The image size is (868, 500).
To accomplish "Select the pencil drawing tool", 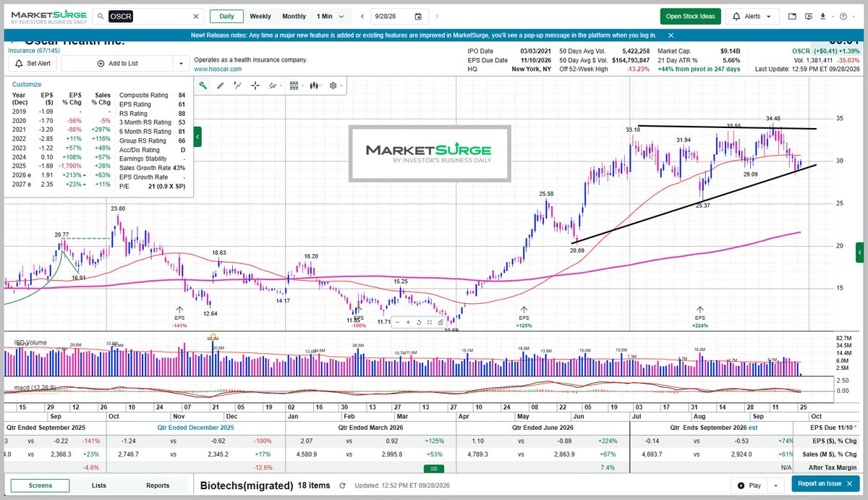I will [x=221, y=85].
